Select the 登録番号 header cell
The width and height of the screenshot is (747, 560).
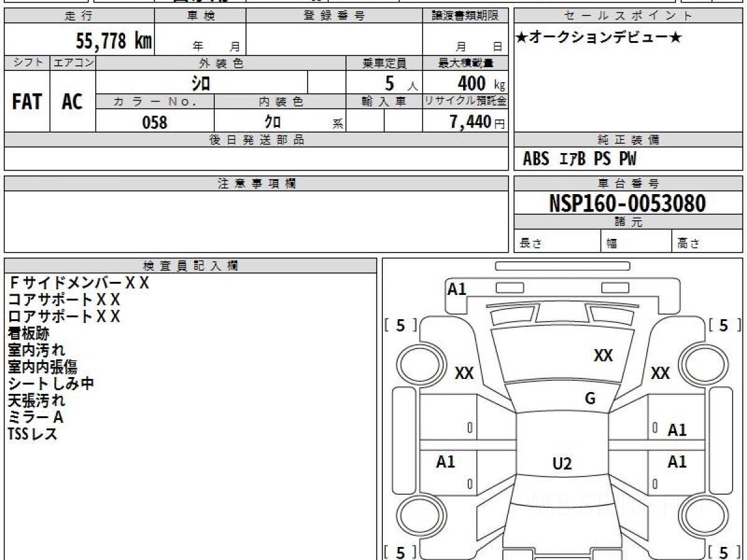point(334,16)
